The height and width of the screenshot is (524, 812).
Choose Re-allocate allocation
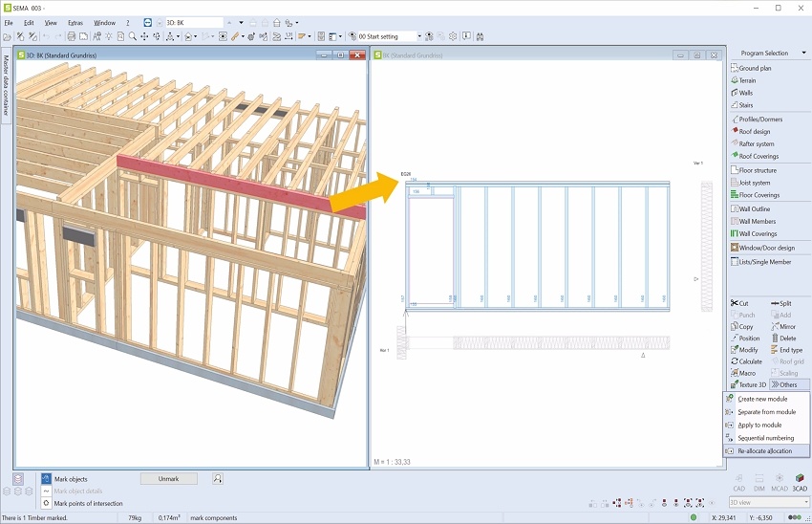click(766, 451)
